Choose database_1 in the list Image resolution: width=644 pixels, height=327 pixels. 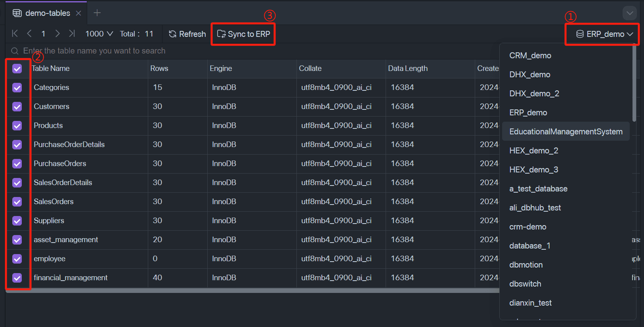[566, 246]
